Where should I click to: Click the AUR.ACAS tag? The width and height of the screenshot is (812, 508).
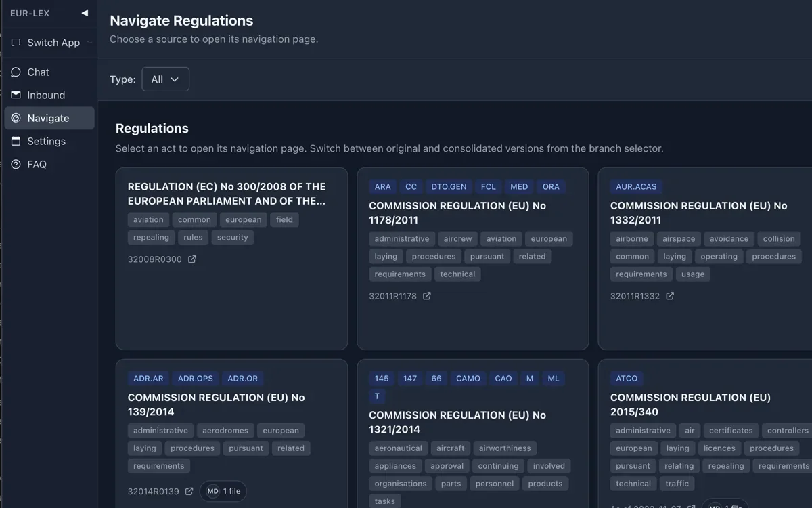[636, 187]
